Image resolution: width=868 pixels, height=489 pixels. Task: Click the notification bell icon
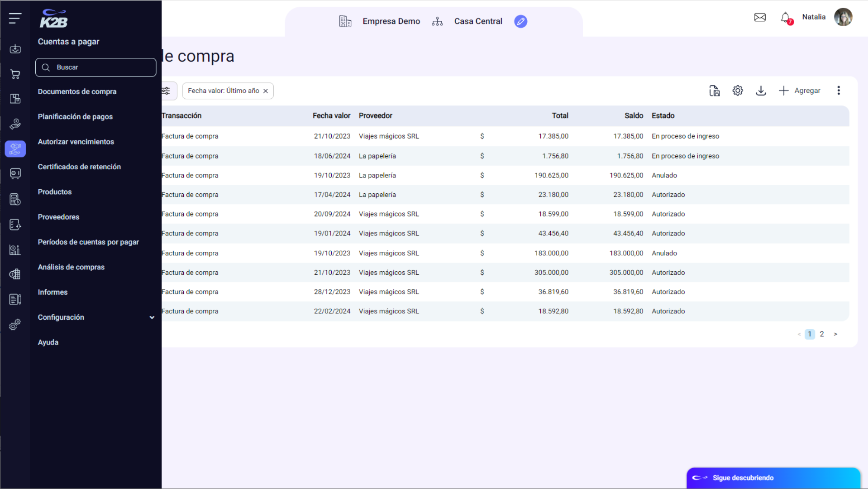point(786,18)
